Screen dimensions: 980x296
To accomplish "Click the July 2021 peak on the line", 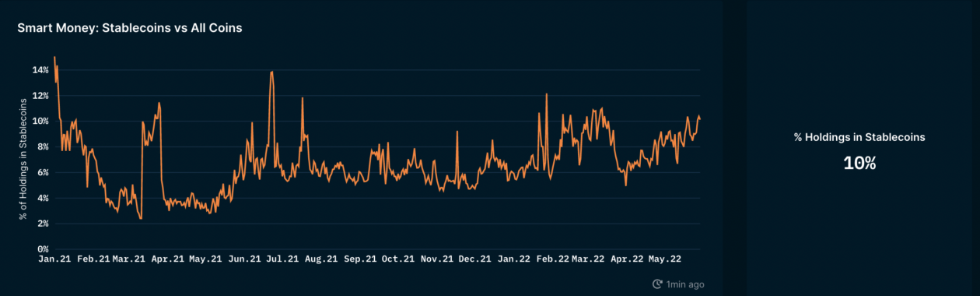I will pos(271,72).
